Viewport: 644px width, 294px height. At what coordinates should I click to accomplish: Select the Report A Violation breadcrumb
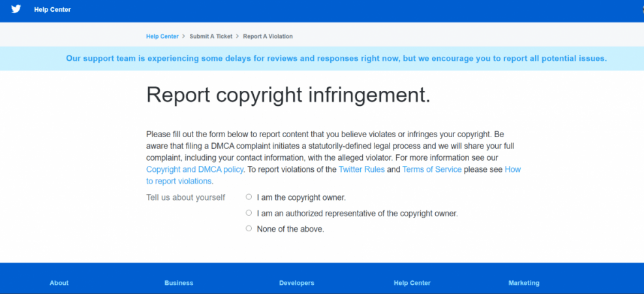coord(268,36)
